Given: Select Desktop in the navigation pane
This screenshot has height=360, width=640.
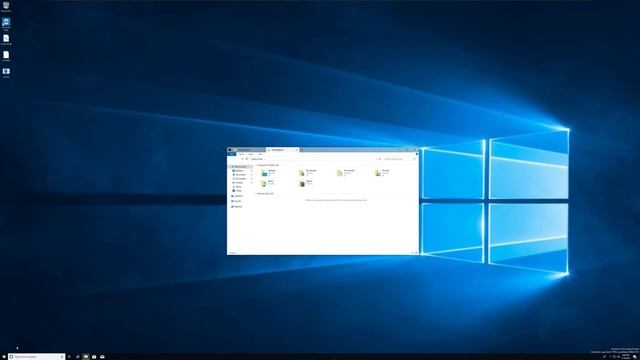Looking at the screenshot, I should [x=240, y=171].
